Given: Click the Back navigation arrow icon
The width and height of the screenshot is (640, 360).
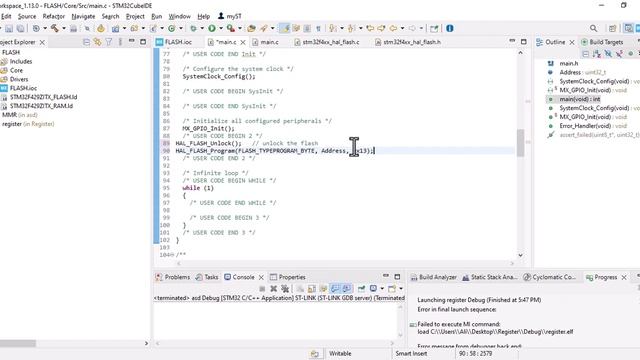Looking at the screenshot, I should (x=393, y=28).
